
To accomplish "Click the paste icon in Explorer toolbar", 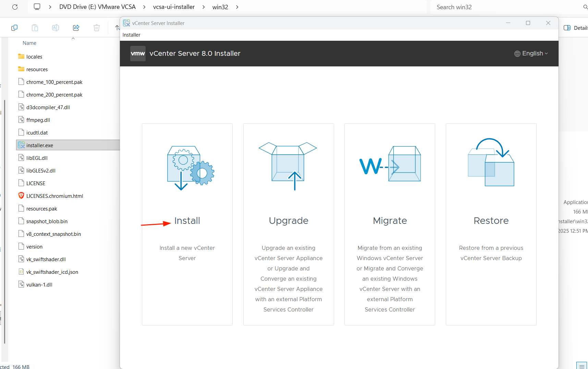I will click(x=35, y=28).
